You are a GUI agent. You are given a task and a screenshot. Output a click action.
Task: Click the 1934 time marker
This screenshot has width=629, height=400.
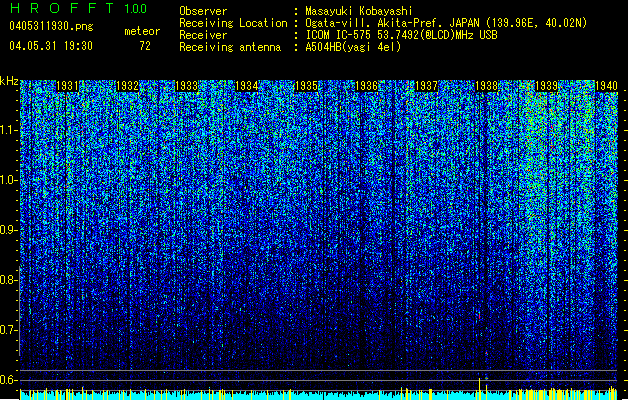tap(246, 86)
